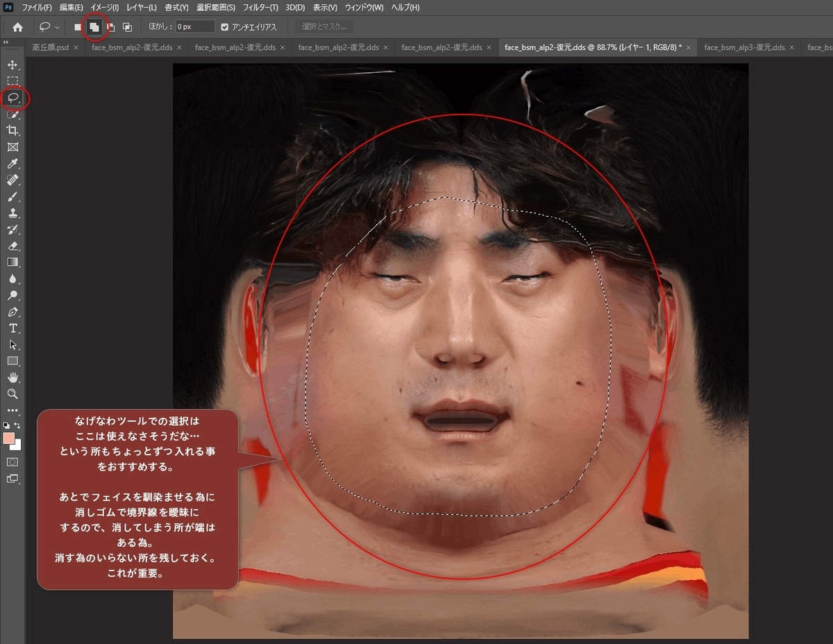
Task: Select the History Brush tool
Action: 12,229
